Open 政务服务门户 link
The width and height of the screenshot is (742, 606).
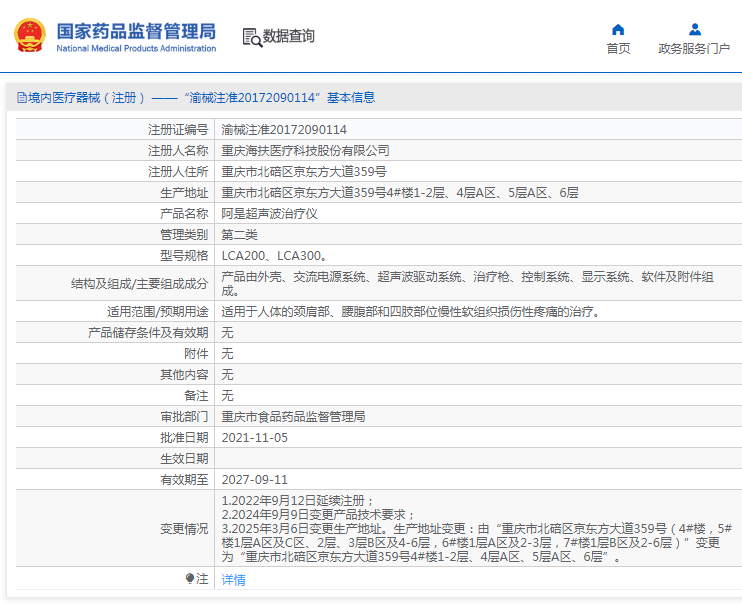coord(694,48)
